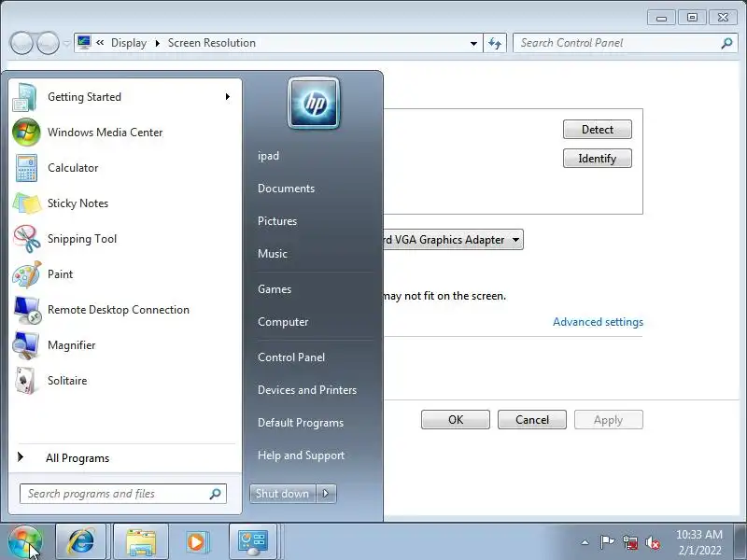Click the Screen Resolution breadcrumb

click(212, 43)
